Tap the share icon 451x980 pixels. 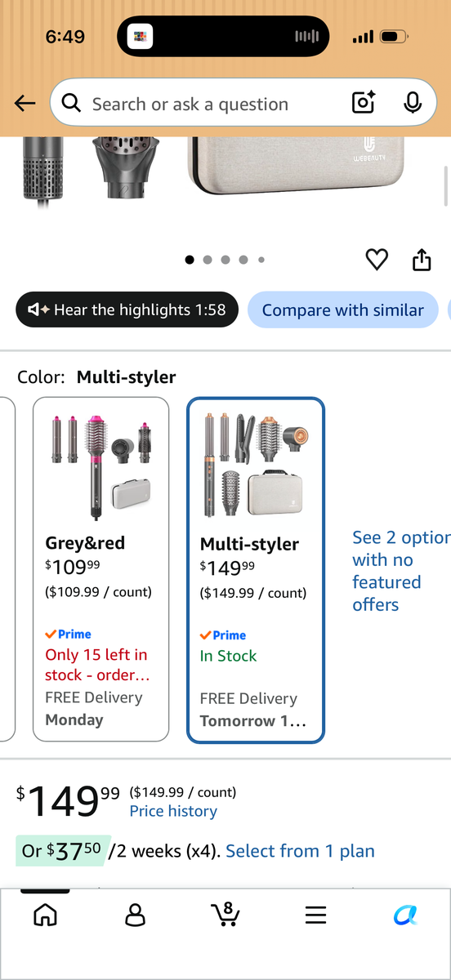tap(421, 260)
